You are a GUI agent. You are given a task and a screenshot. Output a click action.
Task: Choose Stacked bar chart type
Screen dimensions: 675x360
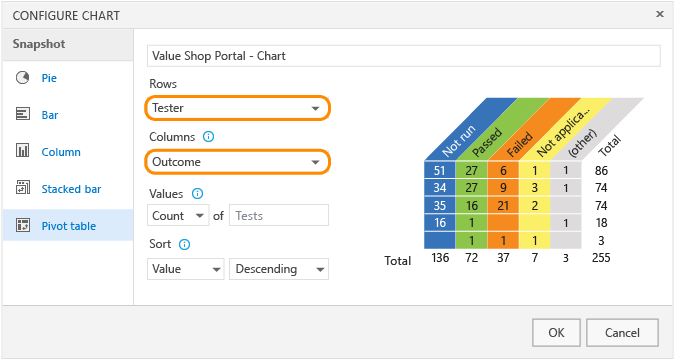(71, 189)
